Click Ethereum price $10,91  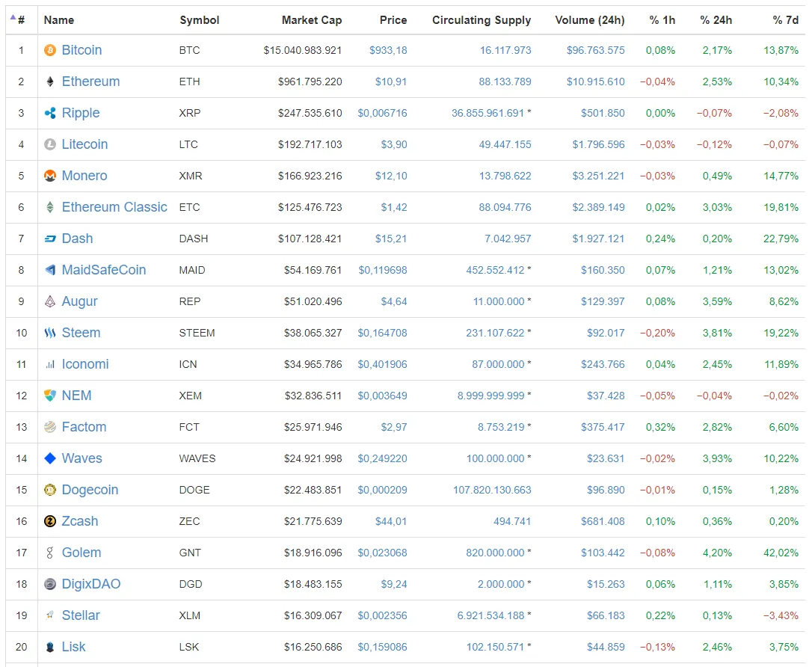coord(391,82)
